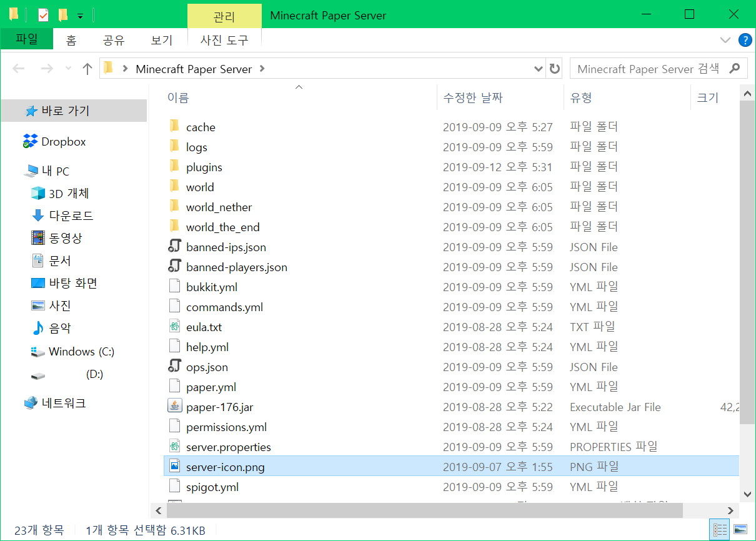Switch to the 보기 ribbon tab
Image resolution: width=756 pixels, height=541 pixels.
tap(161, 41)
